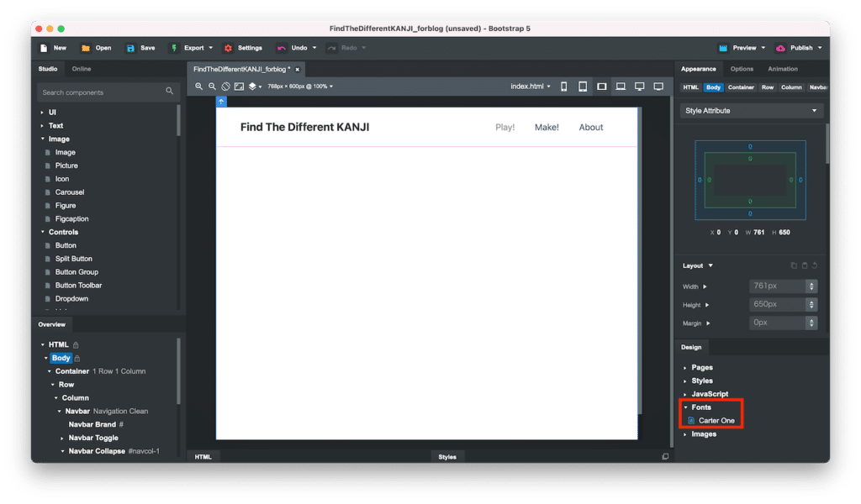Click the zoom out magnifier icon
Viewport: 861px width, 504px height.
213,87
